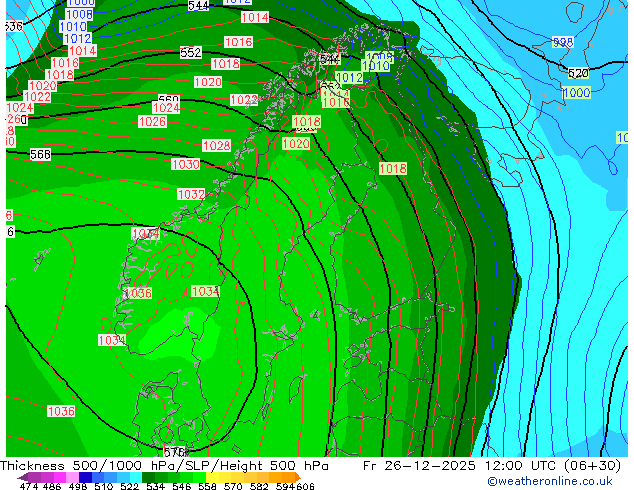Click the blue 998 isobar label
This screenshot has height=490, width=634.
(x=563, y=42)
